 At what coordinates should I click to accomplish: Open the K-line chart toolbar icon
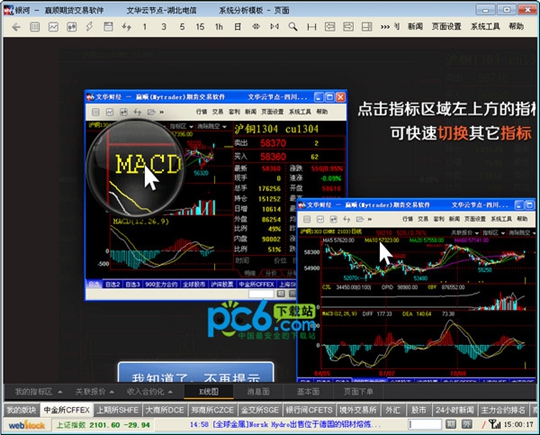point(72,27)
